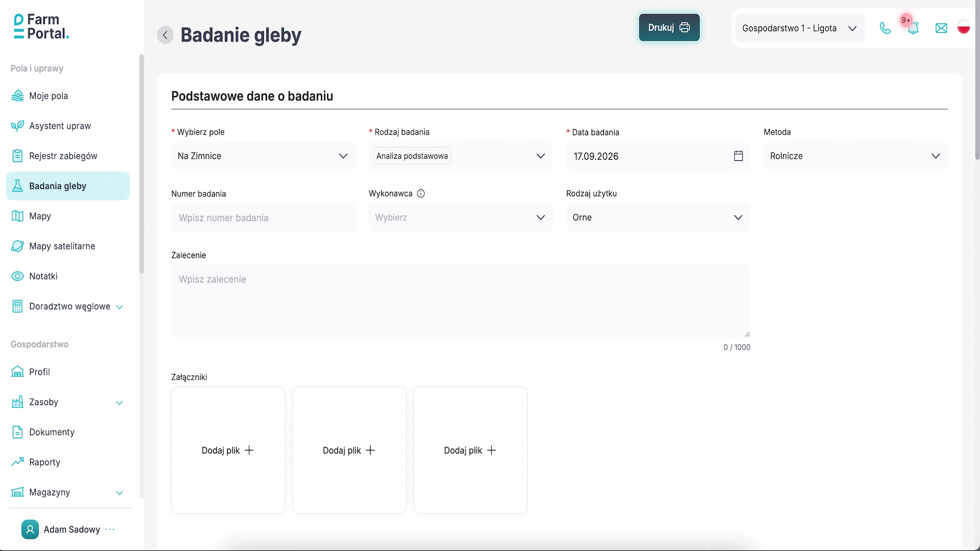Click the third Dodaj plik attachment box

pos(471,450)
